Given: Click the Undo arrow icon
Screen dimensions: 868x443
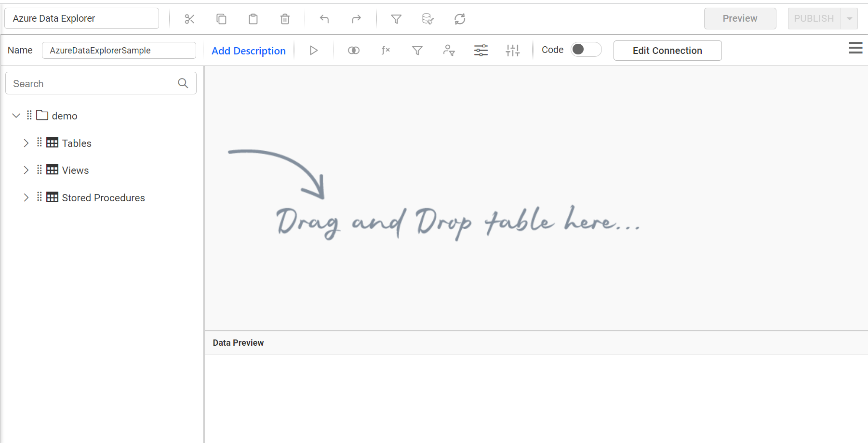Looking at the screenshot, I should point(324,19).
